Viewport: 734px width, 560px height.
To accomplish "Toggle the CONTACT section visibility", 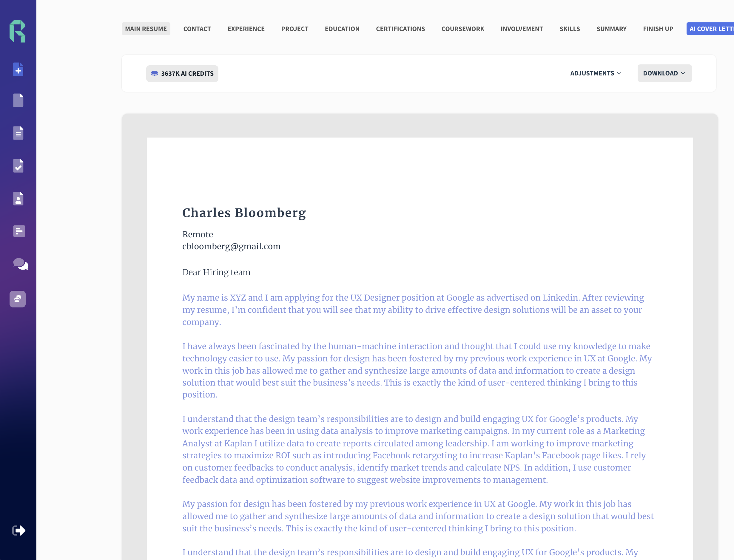I will click(197, 28).
